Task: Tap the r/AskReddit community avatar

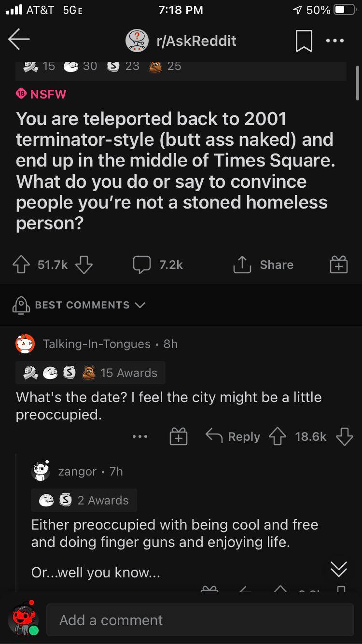Action: pos(137,41)
